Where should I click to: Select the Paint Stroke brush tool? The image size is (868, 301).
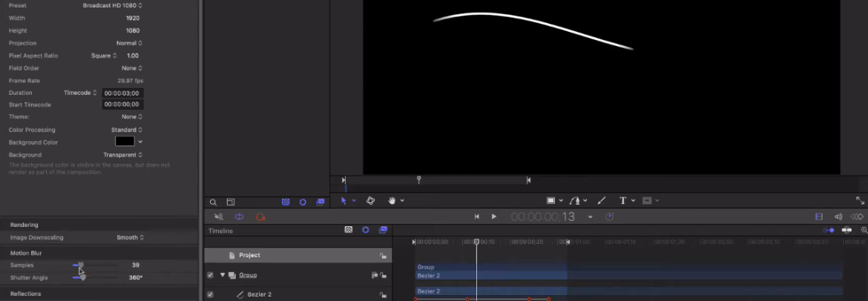602,201
